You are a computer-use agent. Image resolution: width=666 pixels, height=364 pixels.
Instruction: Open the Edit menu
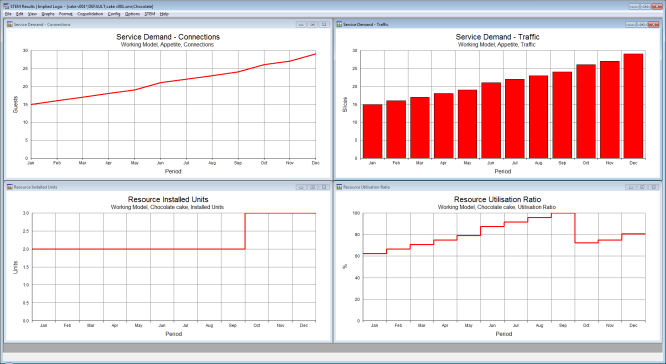tap(20, 14)
